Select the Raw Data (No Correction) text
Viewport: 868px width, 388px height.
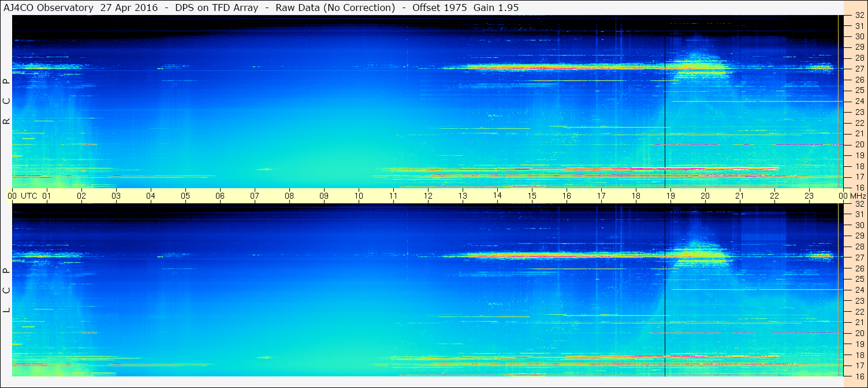coord(336,8)
